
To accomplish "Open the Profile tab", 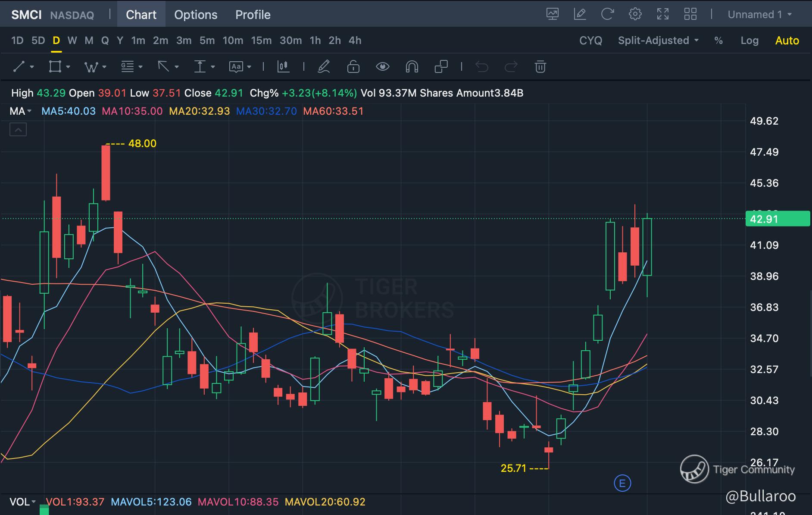I will click(x=253, y=15).
